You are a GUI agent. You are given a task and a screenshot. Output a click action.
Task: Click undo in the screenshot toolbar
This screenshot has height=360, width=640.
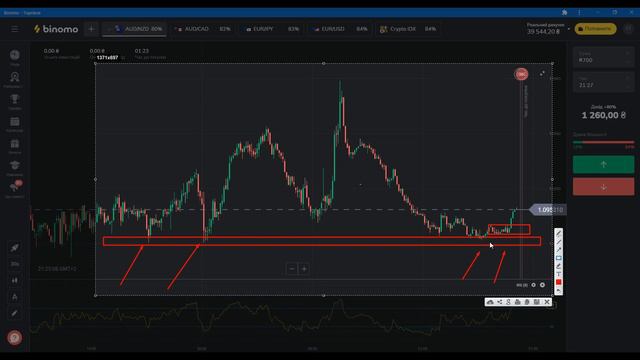point(558,290)
